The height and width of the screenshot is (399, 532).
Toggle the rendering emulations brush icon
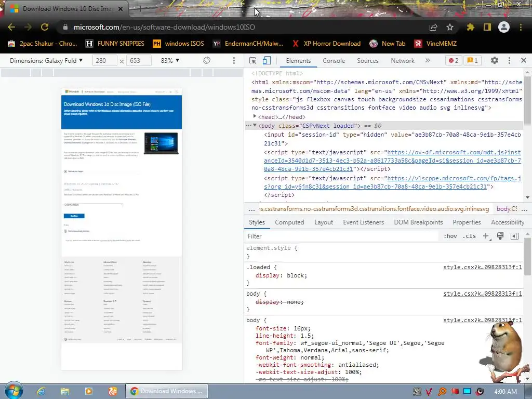tap(500, 236)
